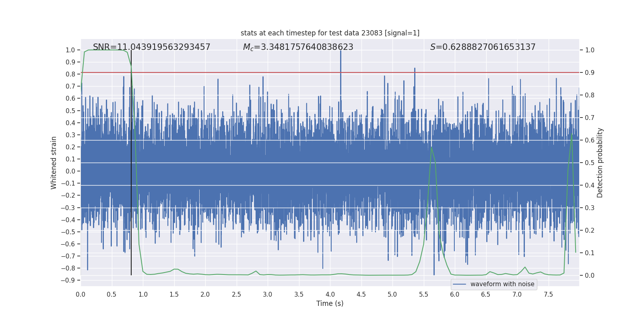Click Time axis tick 5.5
This screenshot has height=322, width=644.
(x=424, y=294)
